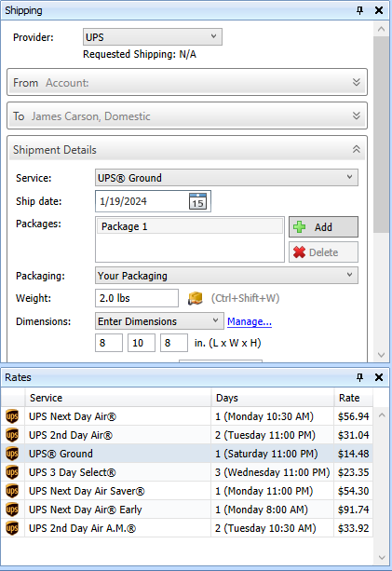Viewport: 392px width, 571px height.
Task: Click the Height dimension field
Action: click(x=174, y=343)
